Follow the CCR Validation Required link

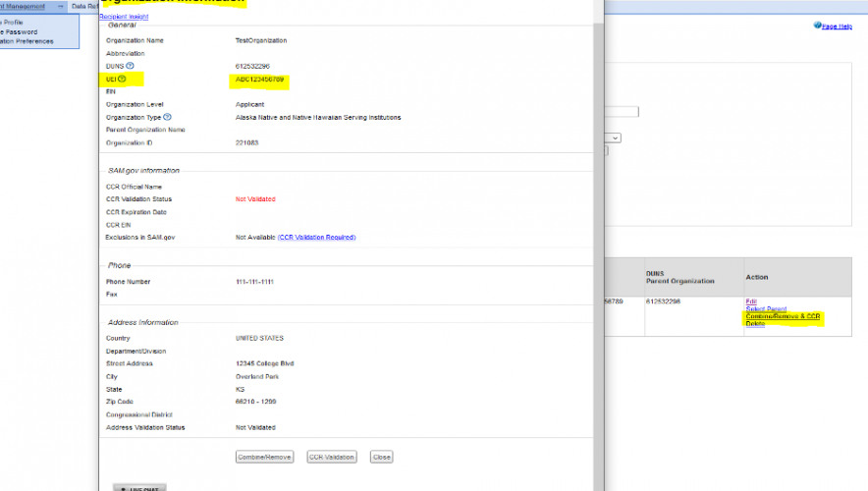click(x=316, y=237)
